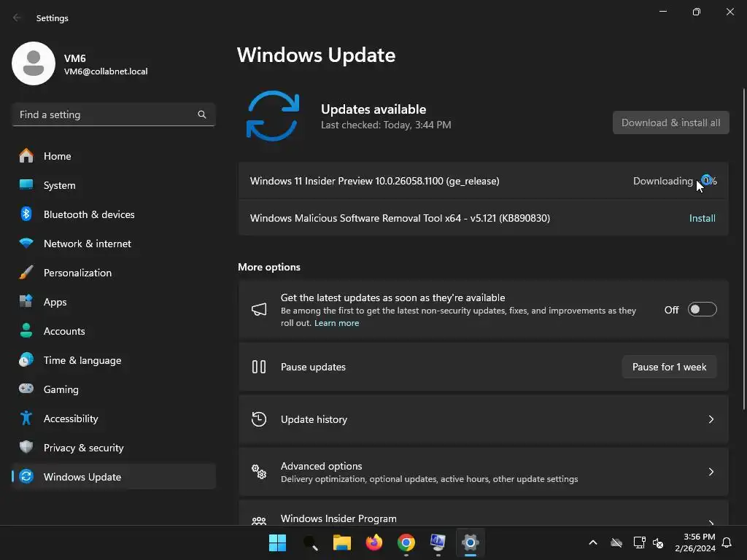Click the Find a setting search field
The height and width of the screenshot is (560, 747).
pos(113,114)
